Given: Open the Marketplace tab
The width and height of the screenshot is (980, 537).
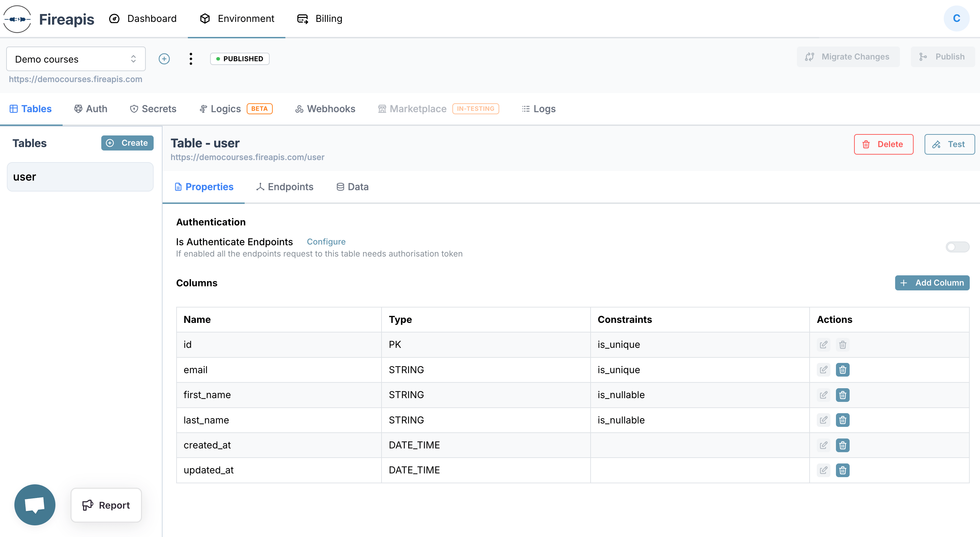Looking at the screenshot, I should coord(438,109).
